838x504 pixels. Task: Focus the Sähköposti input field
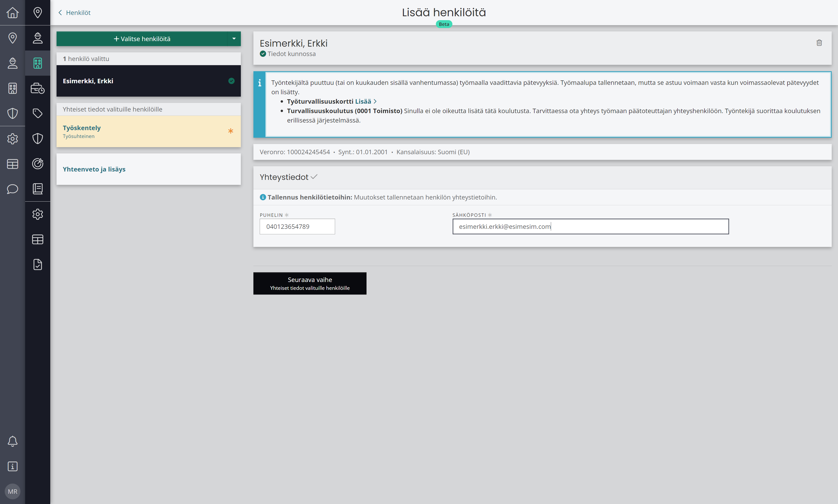point(590,226)
